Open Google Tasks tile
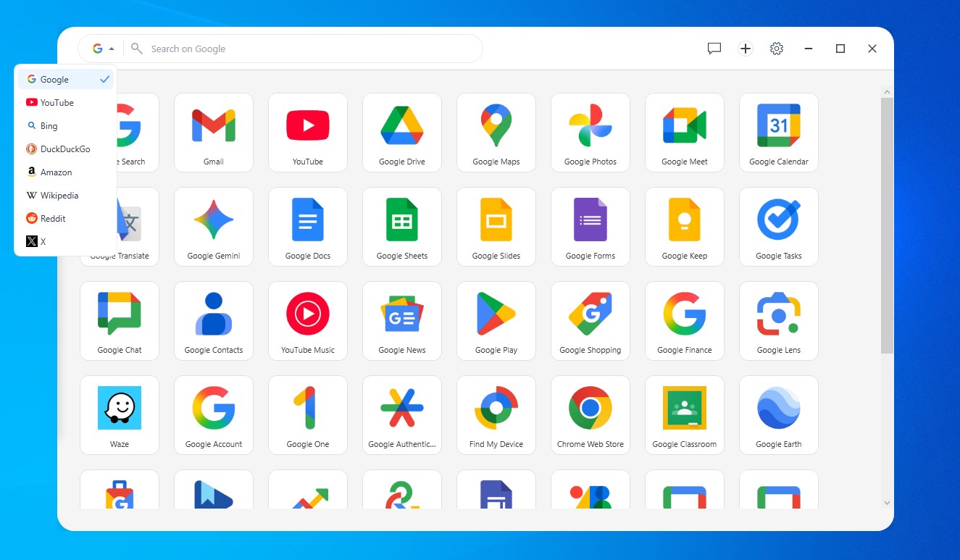960x560 pixels. (x=779, y=227)
